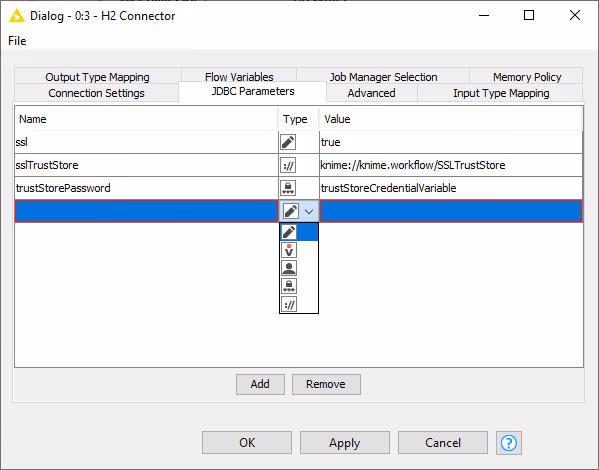This screenshot has height=470, width=599.
Task: Open the File menu
Action: click(17, 41)
